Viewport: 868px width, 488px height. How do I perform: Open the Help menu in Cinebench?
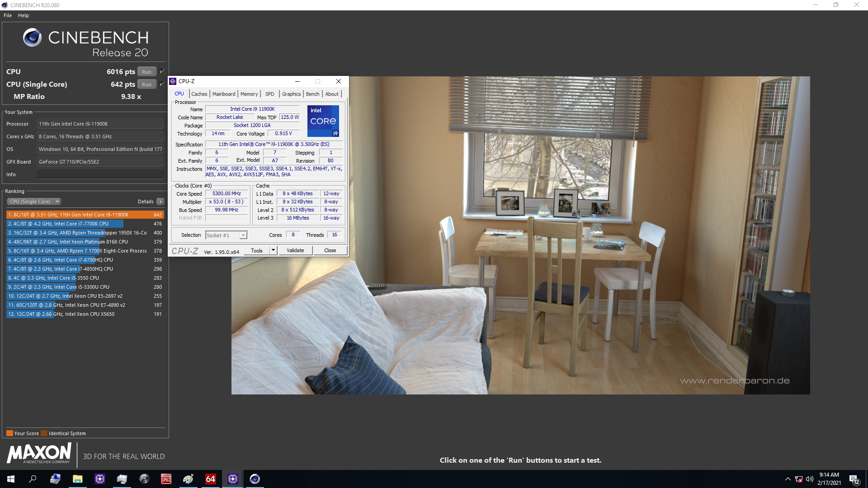coord(24,15)
